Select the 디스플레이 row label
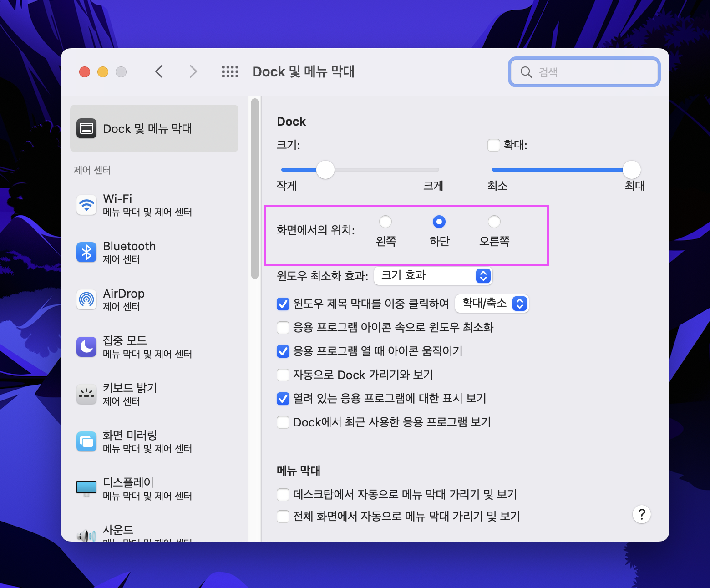The height and width of the screenshot is (588, 710). (x=128, y=482)
